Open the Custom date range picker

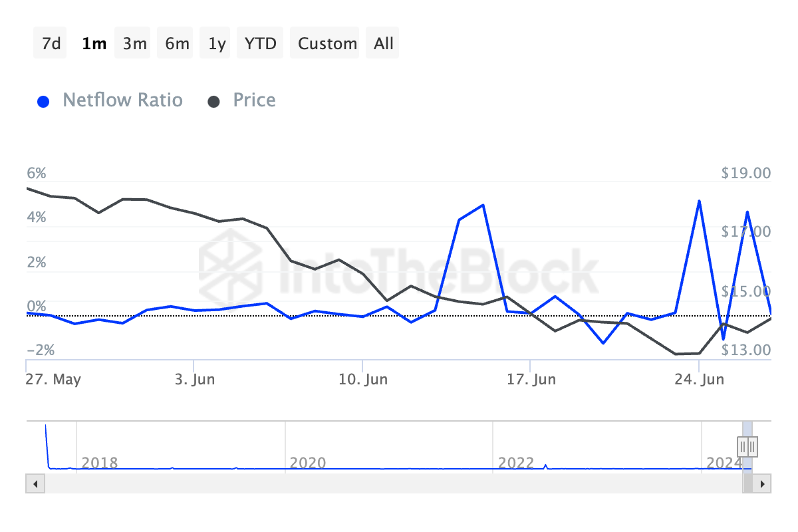click(x=327, y=44)
